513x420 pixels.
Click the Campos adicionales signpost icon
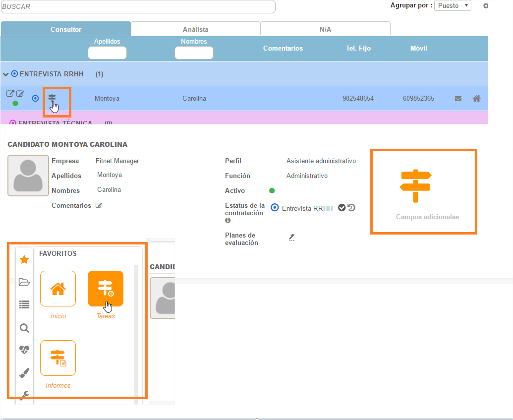click(x=415, y=185)
